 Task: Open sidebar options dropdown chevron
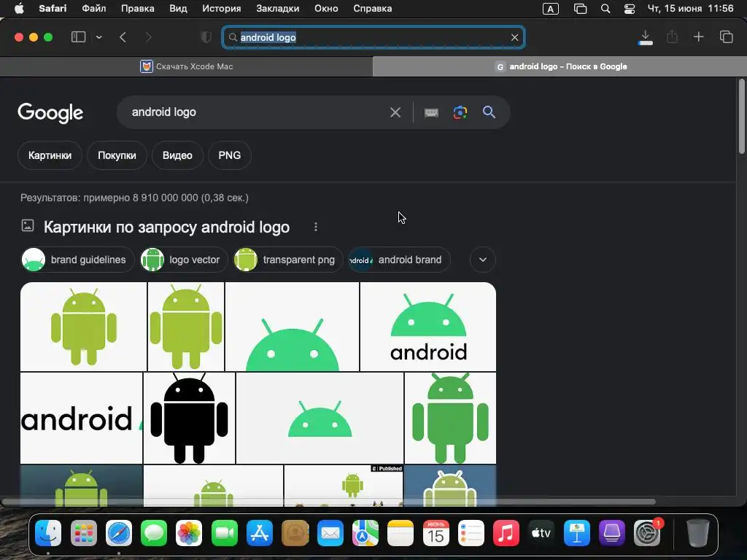[99, 37]
